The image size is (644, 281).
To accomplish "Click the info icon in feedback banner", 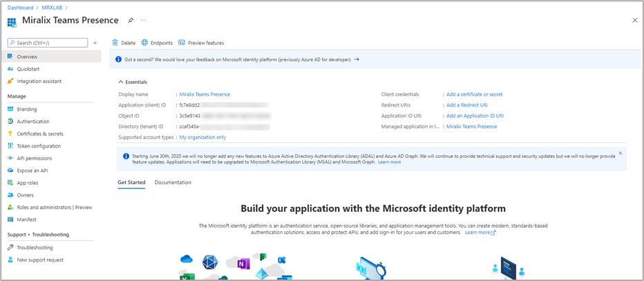I will click(x=118, y=60).
